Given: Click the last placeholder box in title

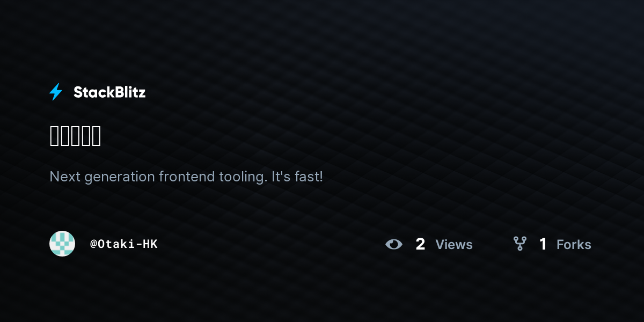Looking at the screenshot, I should [x=96, y=136].
